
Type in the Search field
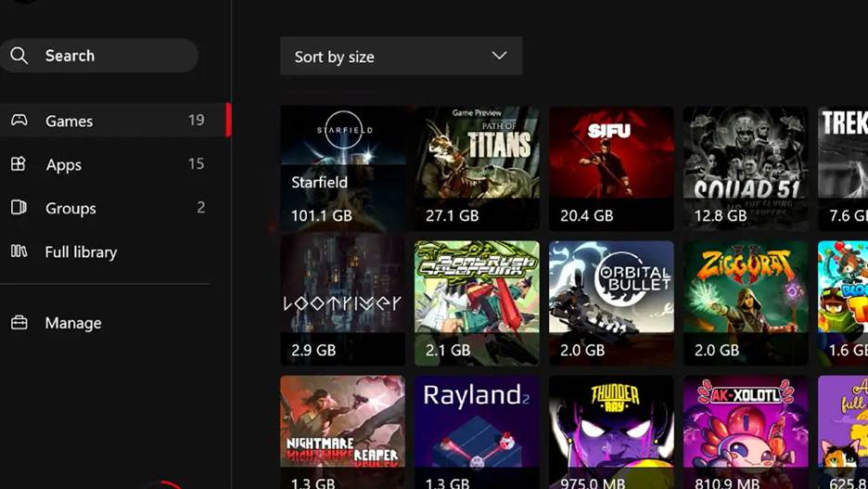111,56
